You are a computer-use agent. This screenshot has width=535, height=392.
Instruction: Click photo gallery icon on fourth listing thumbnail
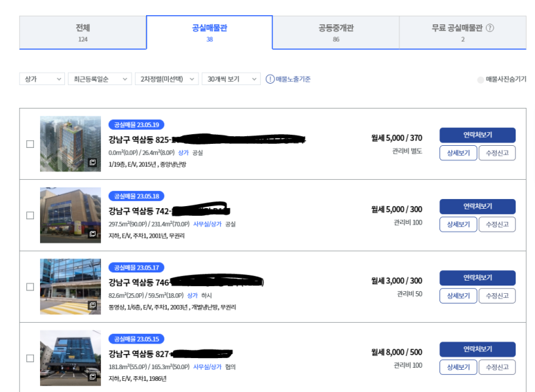pos(92,377)
